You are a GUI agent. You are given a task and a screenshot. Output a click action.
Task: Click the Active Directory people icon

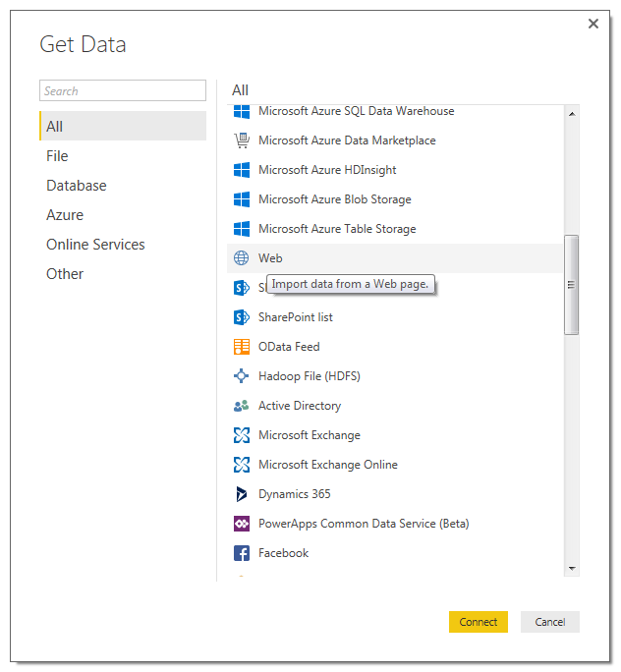[x=242, y=406]
